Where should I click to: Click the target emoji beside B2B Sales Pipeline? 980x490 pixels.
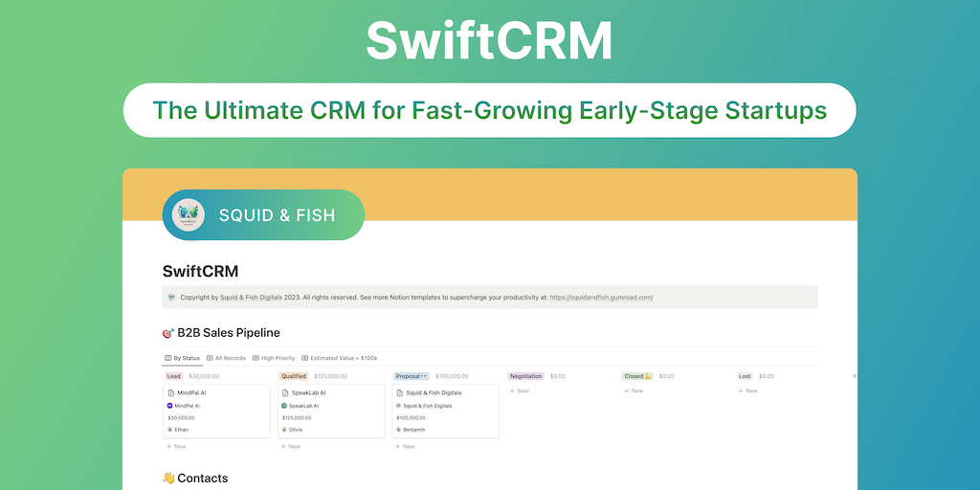(168, 333)
